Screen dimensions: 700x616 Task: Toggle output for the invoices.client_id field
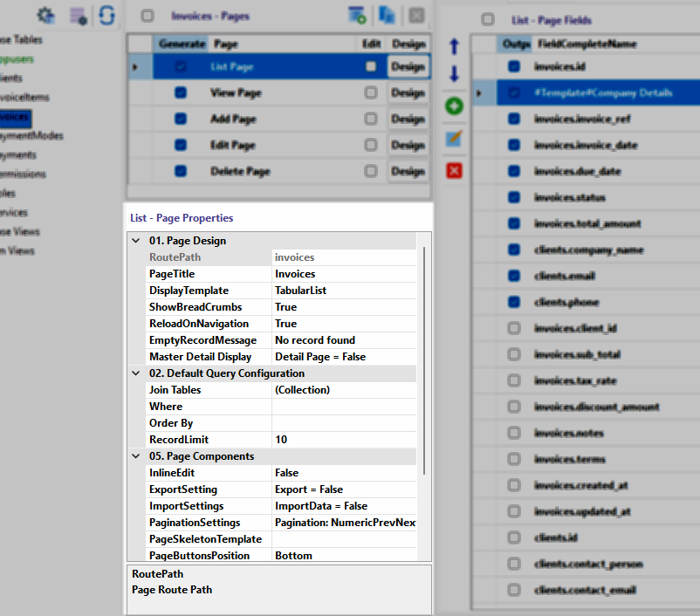(x=514, y=328)
